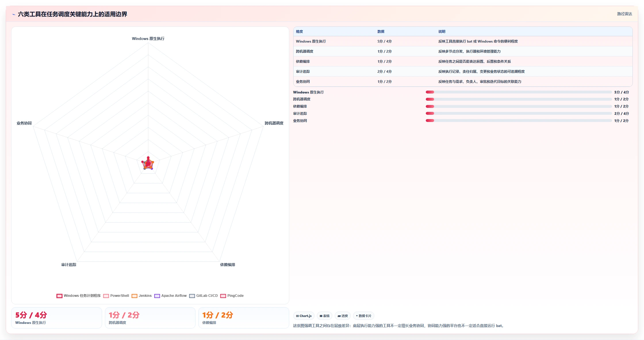Click the 依赖编排 progress bar

[x=519, y=106]
